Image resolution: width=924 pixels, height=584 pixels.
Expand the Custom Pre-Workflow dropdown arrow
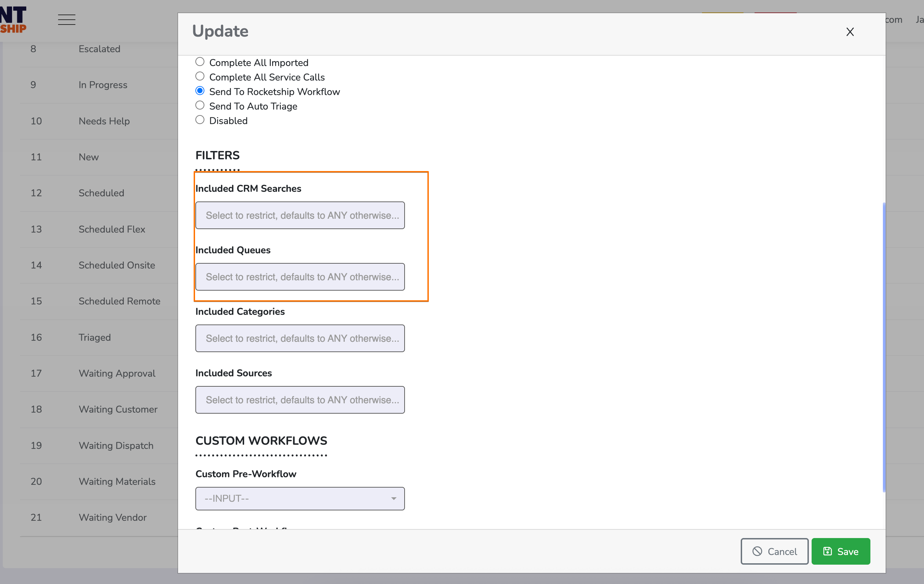coord(393,499)
